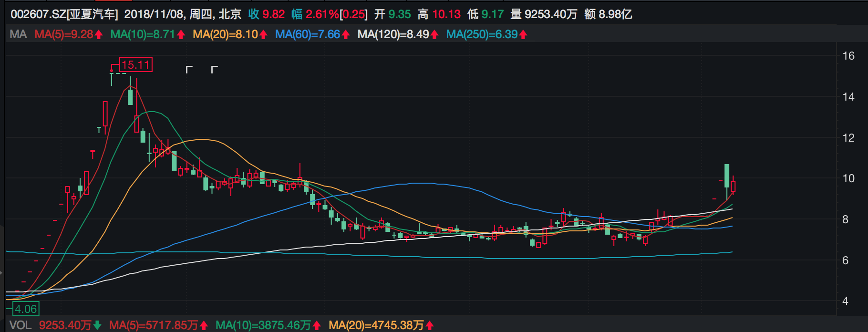The image size is (868, 332).
Task: Select the MA(20)=8.10 legend entry
Action: point(226,34)
